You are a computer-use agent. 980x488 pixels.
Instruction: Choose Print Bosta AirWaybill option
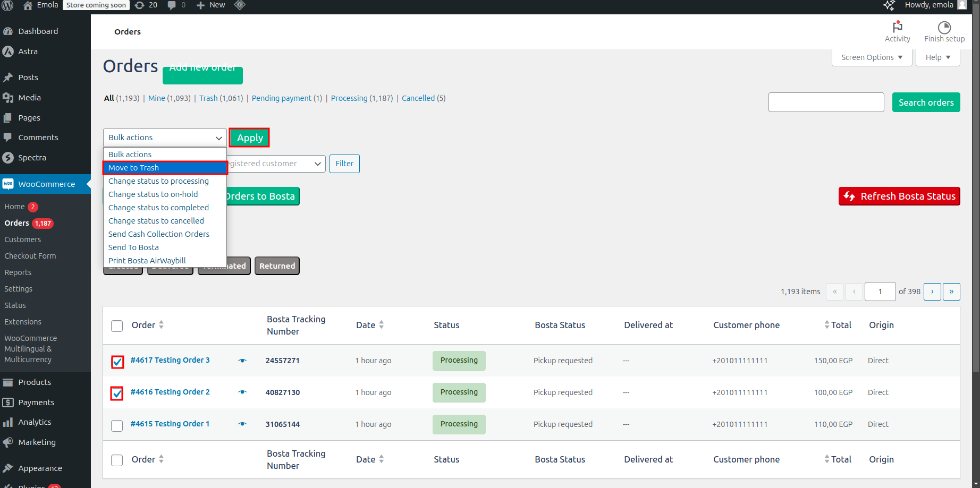[x=165, y=261]
